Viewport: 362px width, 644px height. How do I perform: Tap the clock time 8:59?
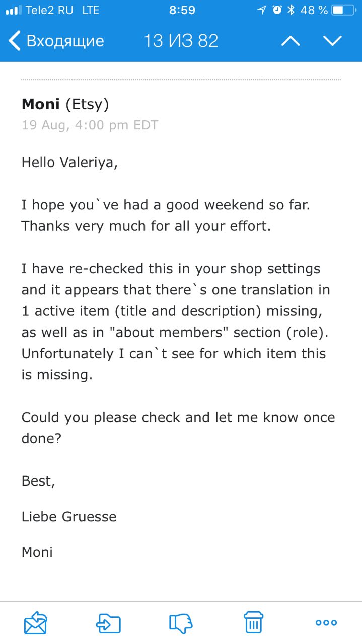[x=182, y=10]
